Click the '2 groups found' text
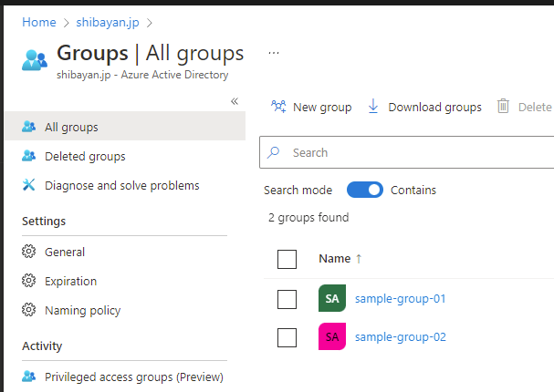The height and width of the screenshot is (392, 554). 308,217
